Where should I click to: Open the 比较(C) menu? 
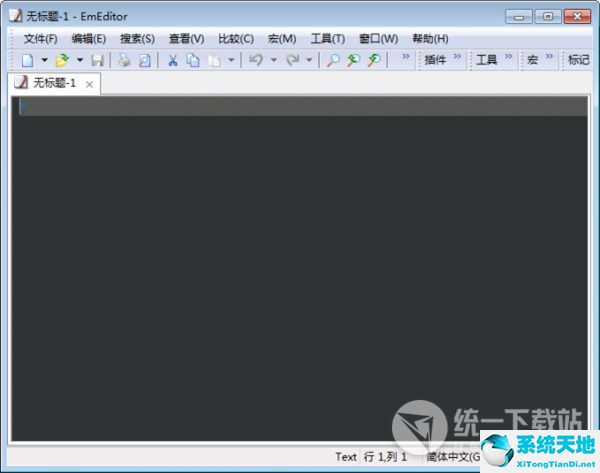(236, 39)
